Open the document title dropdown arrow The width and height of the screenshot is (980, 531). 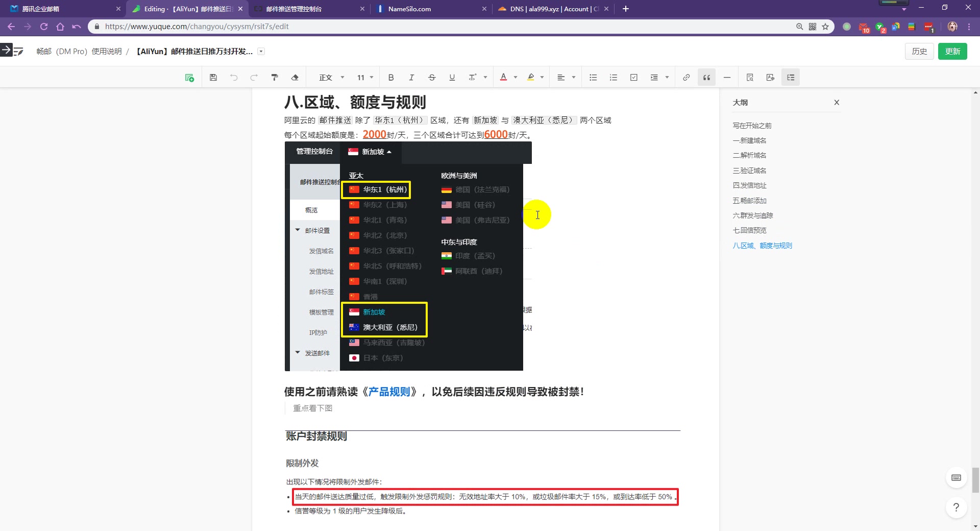click(261, 52)
